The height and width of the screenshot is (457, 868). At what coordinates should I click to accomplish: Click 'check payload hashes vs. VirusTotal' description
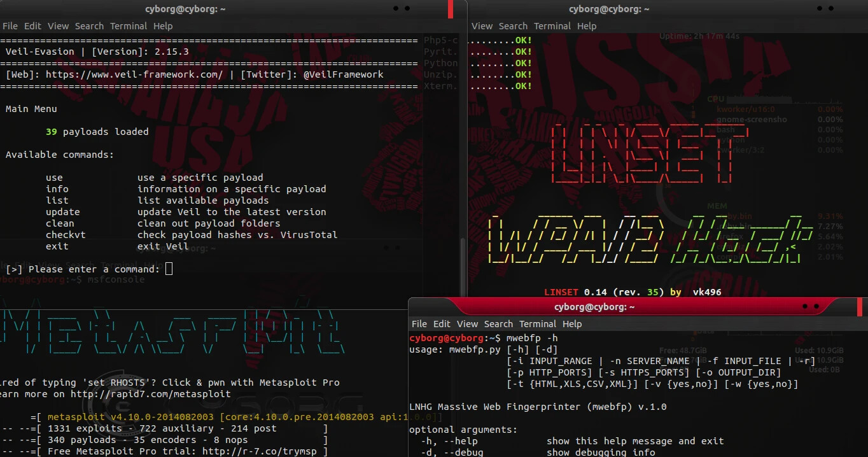tap(237, 235)
